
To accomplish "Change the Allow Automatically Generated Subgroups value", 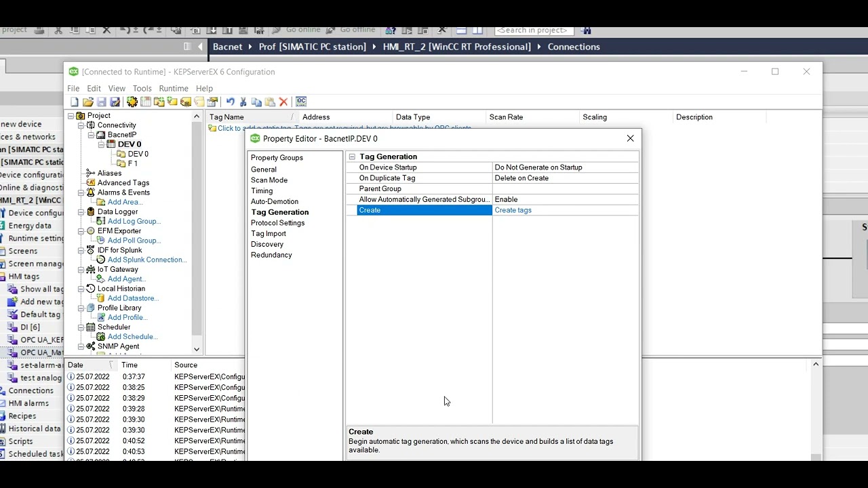I will [x=566, y=199].
